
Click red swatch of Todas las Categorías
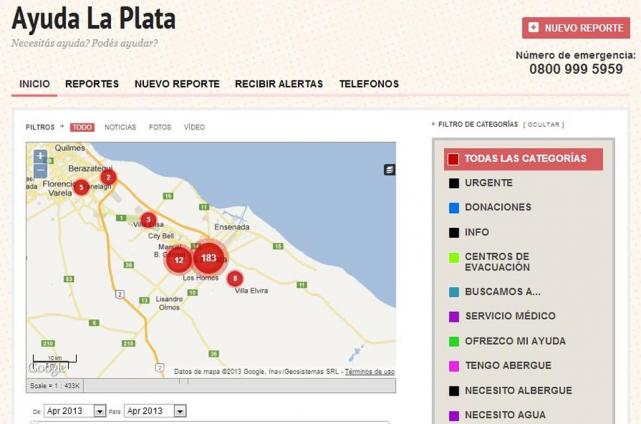(x=453, y=159)
